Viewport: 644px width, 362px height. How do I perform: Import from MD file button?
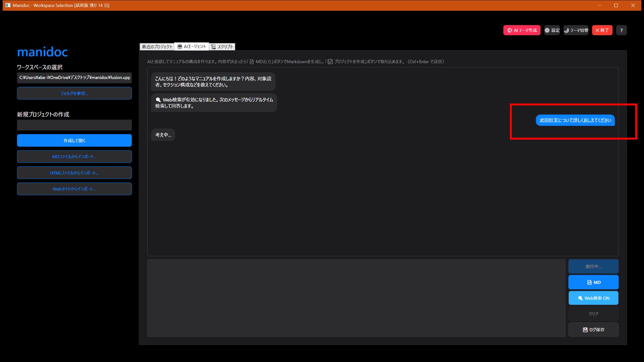(x=74, y=157)
